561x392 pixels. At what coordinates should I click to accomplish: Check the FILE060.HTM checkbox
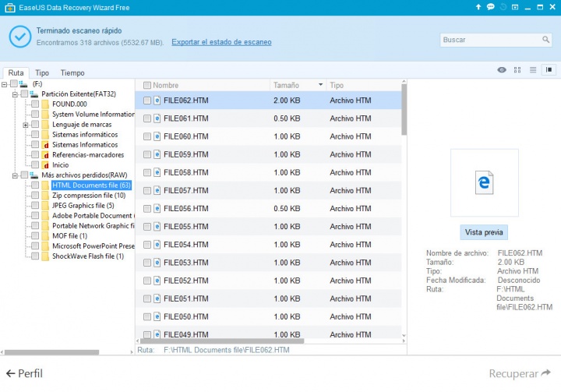147,136
